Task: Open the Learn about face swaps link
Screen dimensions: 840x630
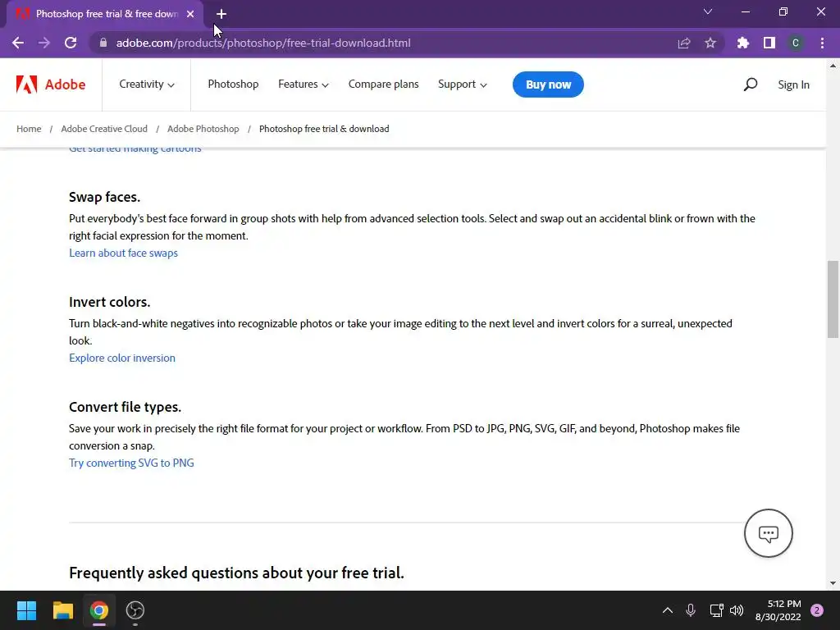Action: (123, 253)
